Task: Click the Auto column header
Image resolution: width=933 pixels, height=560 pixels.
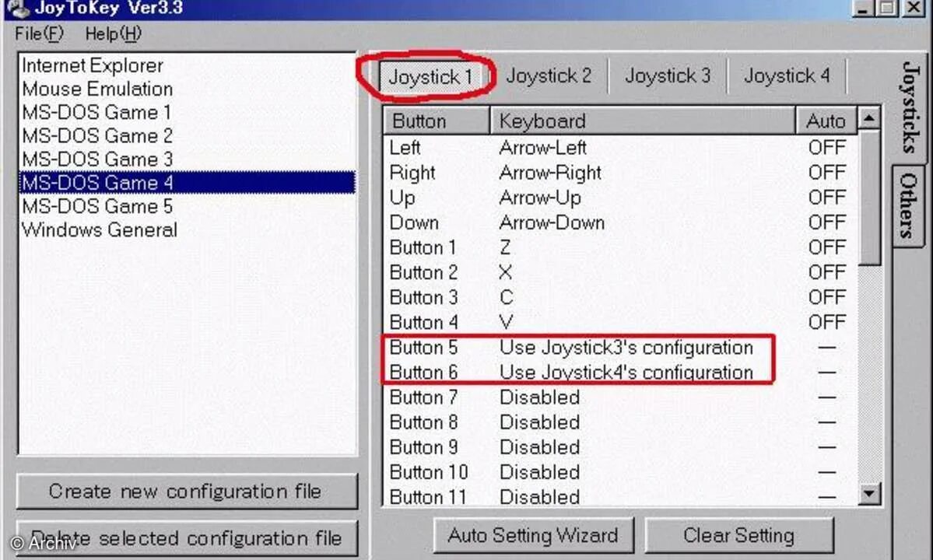Action: click(x=826, y=121)
